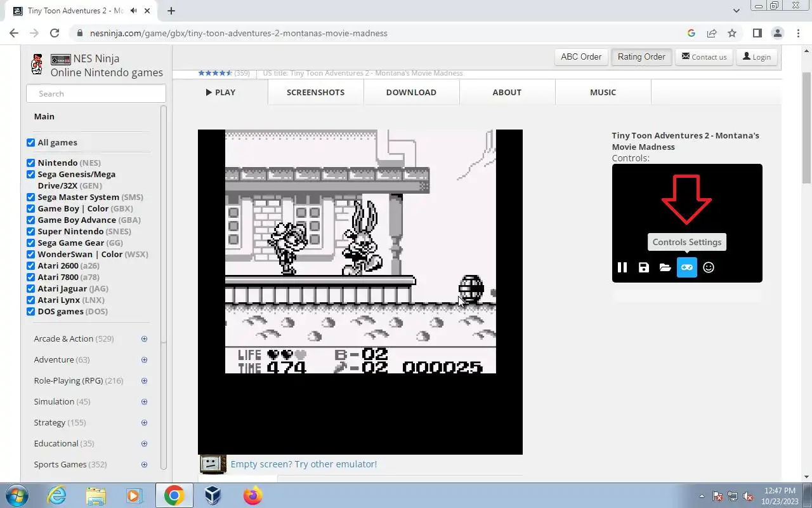
Task: Click the Contact us button
Action: pos(704,57)
